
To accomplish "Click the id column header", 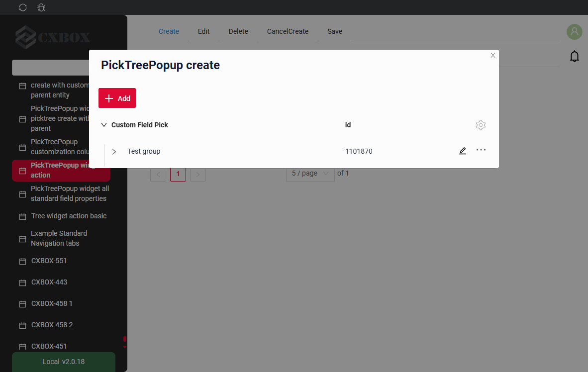I will 348,125.
